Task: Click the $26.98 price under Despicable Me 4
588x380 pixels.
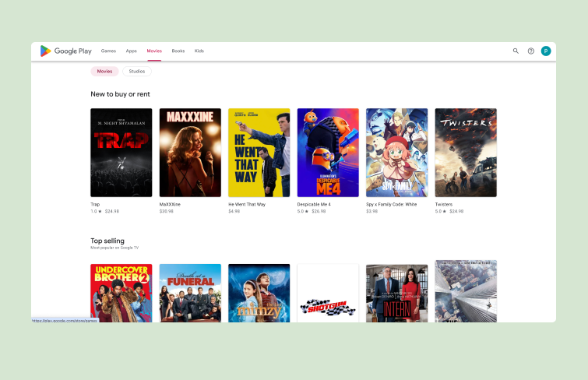Action: pos(319,212)
